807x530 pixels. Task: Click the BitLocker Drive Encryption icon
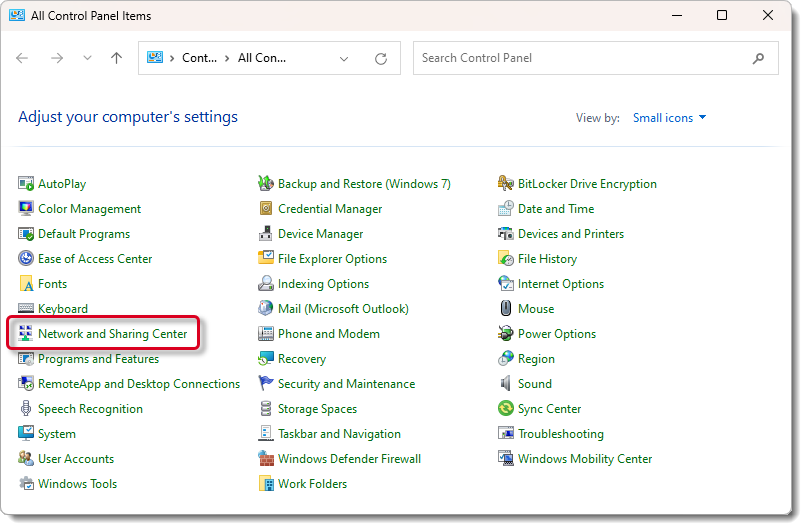pos(505,183)
